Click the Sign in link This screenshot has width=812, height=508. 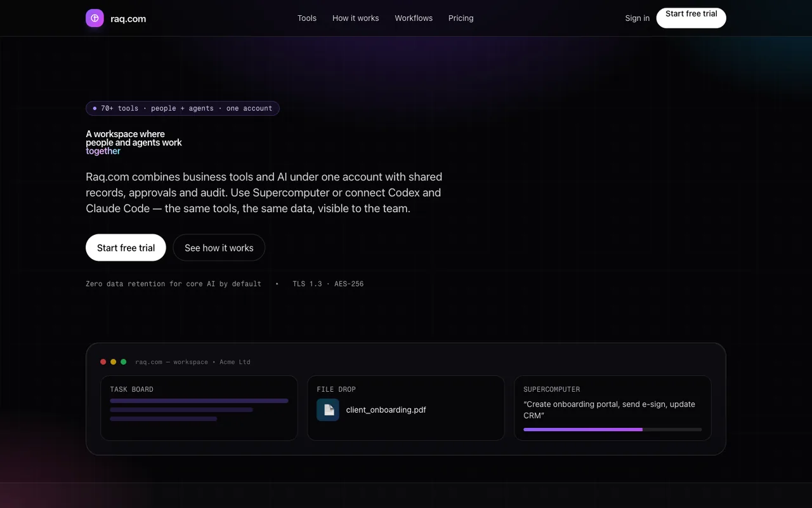[x=638, y=18]
